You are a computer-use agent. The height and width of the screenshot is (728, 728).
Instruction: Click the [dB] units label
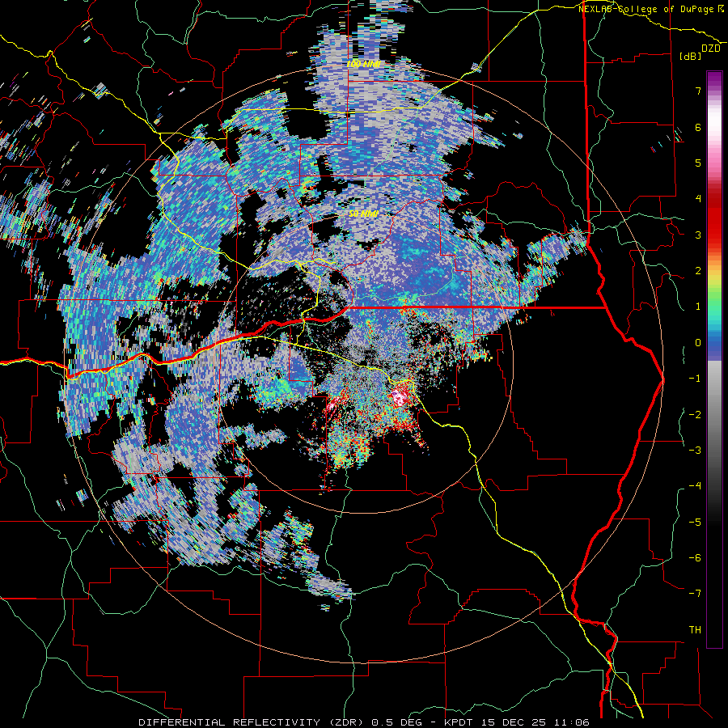pos(691,57)
